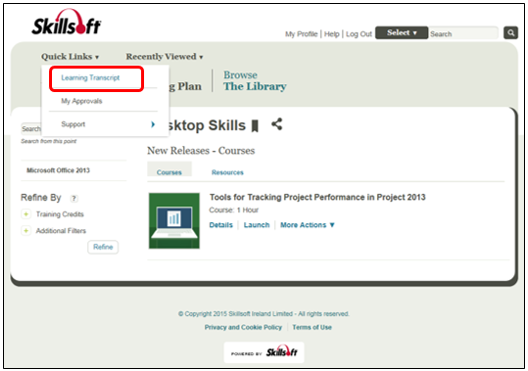Click the sidebar Search input field
Viewport: 528px width, 371px height.
[x=31, y=129]
